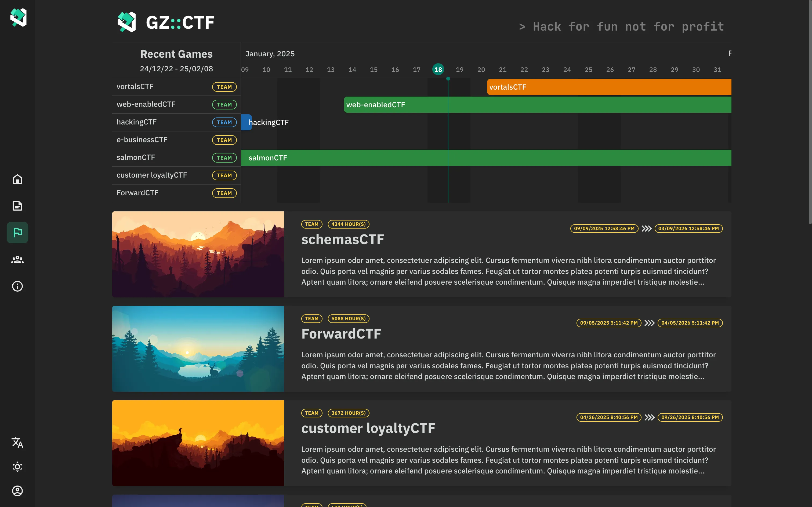The image size is (812, 507).
Task: Change theme via the brightness icon
Action: 17,466
